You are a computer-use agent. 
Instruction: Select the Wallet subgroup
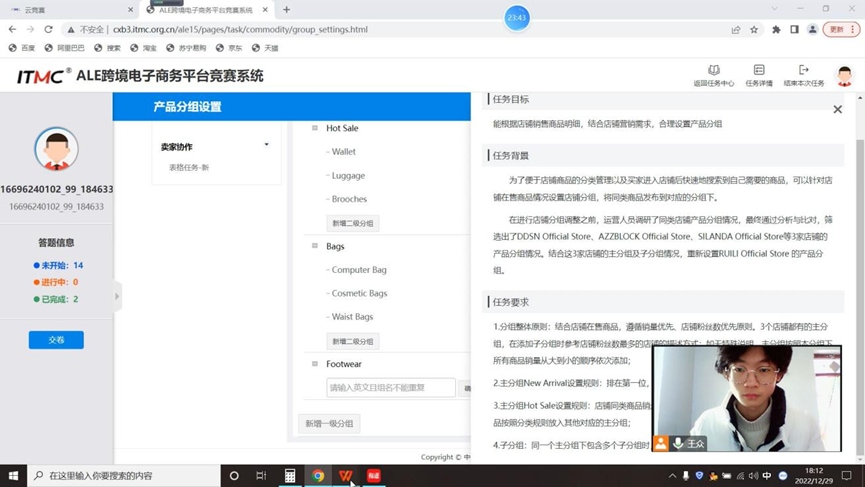coord(344,152)
